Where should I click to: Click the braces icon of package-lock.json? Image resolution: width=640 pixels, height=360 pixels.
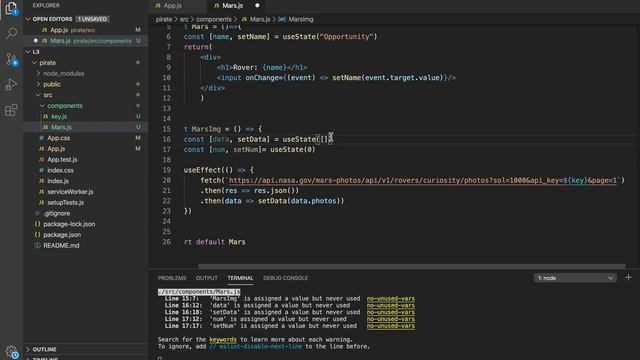tap(38, 224)
